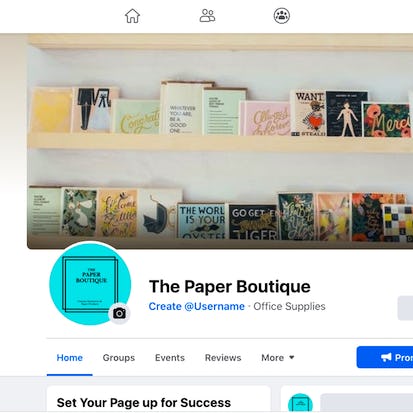Viewport: 413px width, 413px height.
Task: Open the Friends icon in top bar
Action: (x=207, y=16)
